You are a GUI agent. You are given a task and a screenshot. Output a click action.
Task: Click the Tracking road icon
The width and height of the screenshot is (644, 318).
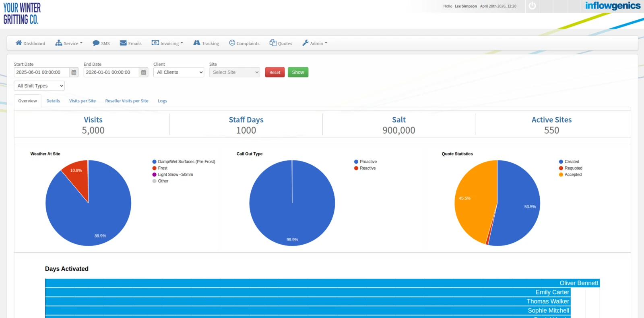pyautogui.click(x=197, y=43)
